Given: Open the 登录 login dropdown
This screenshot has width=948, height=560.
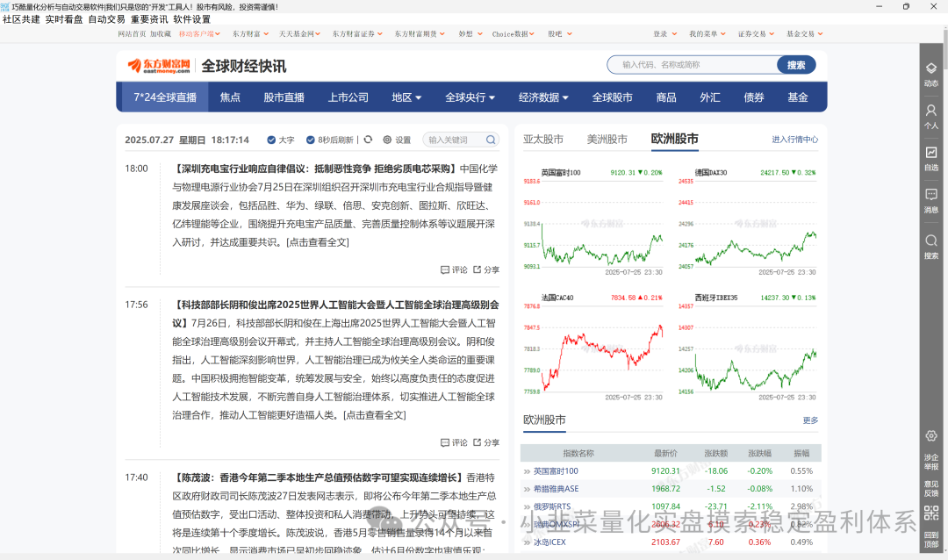Looking at the screenshot, I should point(665,34).
